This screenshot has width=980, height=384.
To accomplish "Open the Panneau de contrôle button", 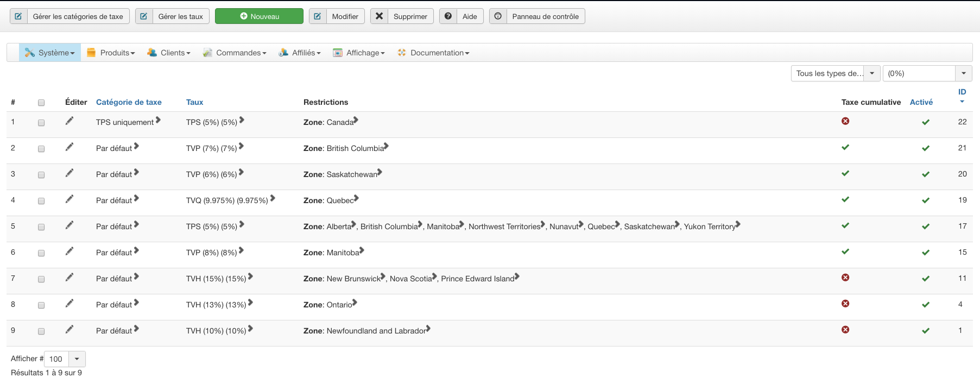I will coord(537,16).
